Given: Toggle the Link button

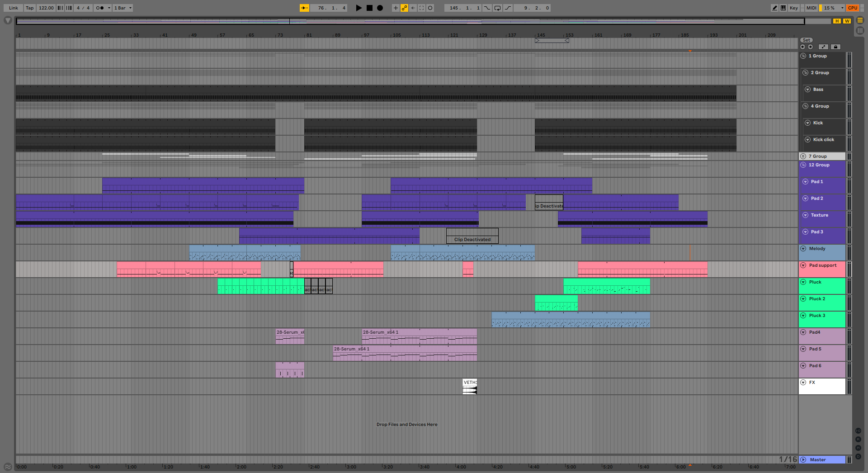Looking at the screenshot, I should click(14, 8).
